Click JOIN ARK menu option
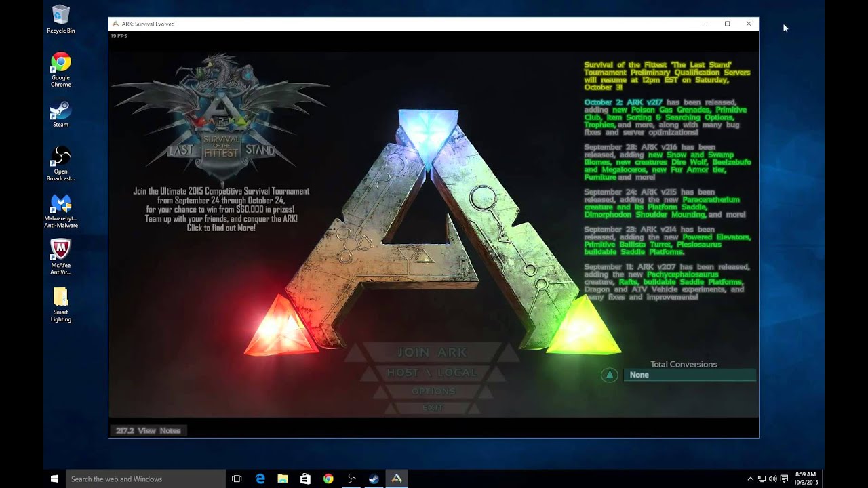The height and width of the screenshot is (488, 868). pyautogui.click(x=432, y=352)
